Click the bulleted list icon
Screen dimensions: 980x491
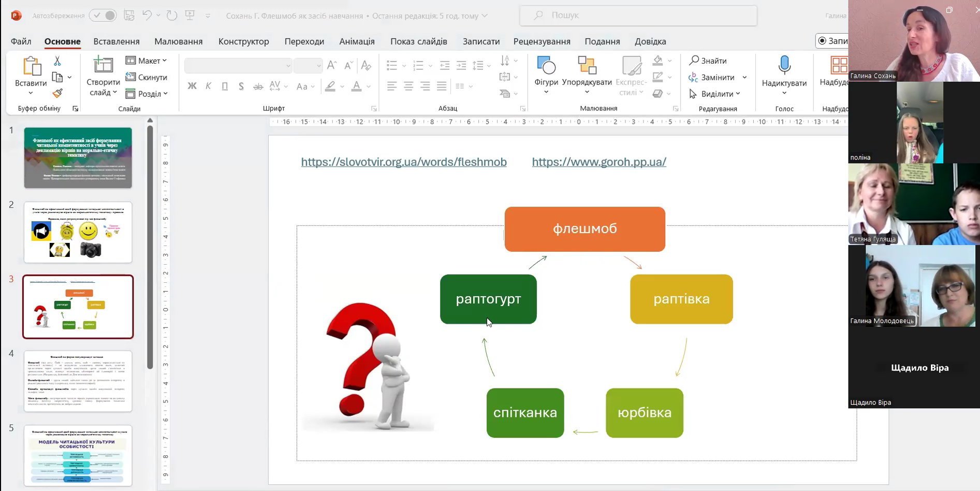click(x=392, y=65)
